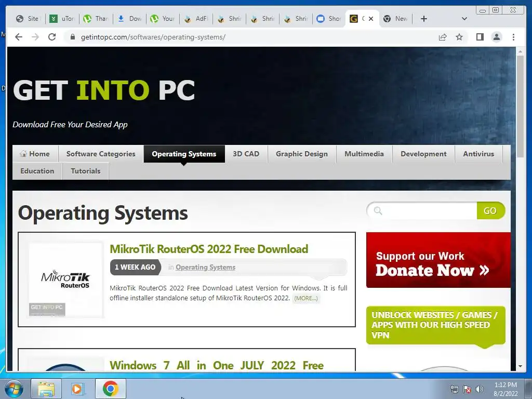
Task: Select Operating Systems menu item
Action: click(184, 154)
